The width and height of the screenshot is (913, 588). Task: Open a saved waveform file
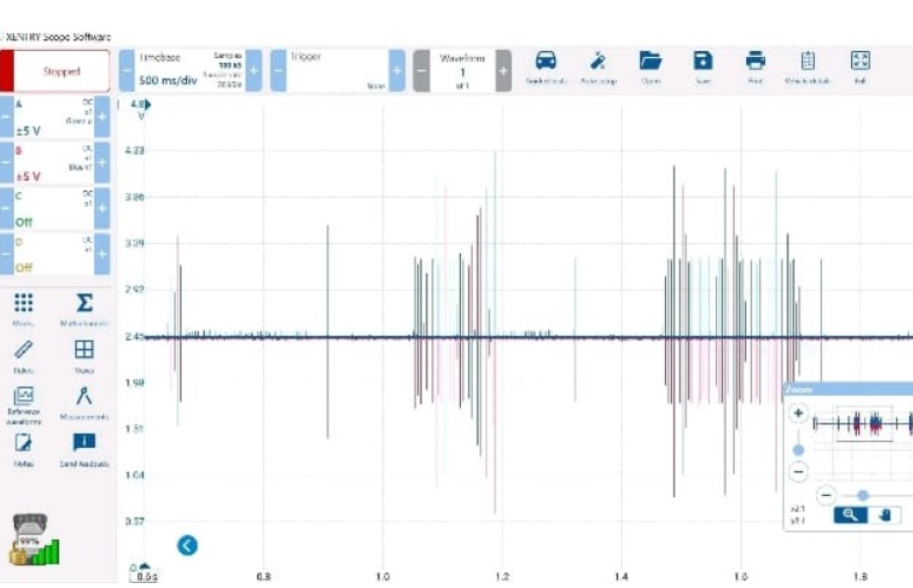tap(650, 63)
